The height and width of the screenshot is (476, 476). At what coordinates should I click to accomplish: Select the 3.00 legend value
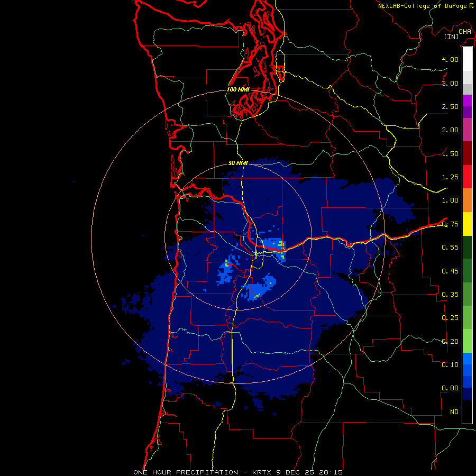pyautogui.click(x=450, y=83)
